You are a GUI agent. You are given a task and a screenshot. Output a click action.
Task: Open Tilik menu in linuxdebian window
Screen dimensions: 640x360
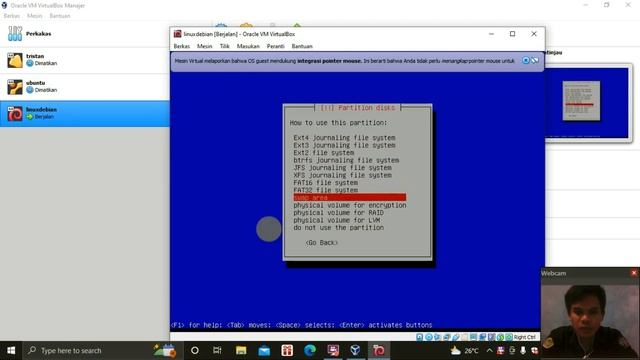click(x=224, y=46)
